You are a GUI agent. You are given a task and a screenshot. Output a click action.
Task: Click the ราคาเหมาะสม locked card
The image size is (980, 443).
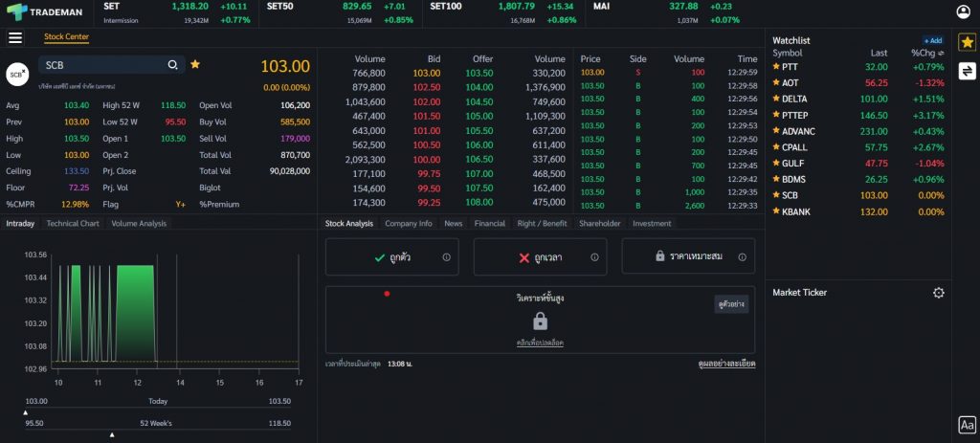688,256
